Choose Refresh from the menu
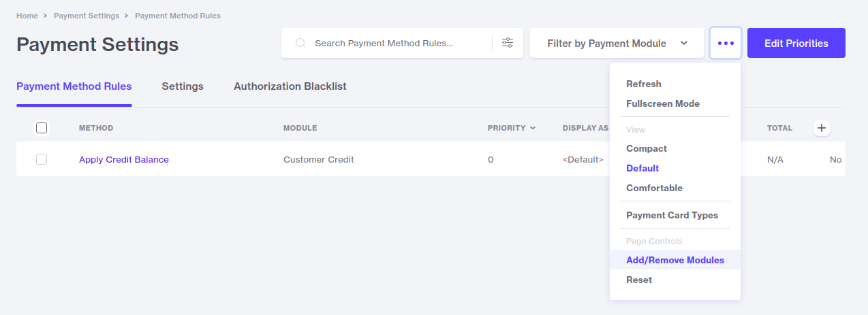 tap(644, 84)
